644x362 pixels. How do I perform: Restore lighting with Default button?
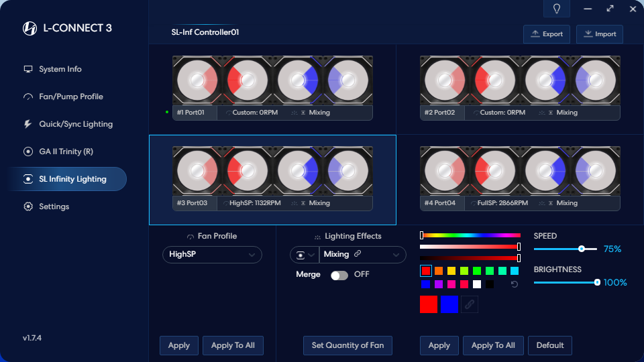tap(550, 345)
